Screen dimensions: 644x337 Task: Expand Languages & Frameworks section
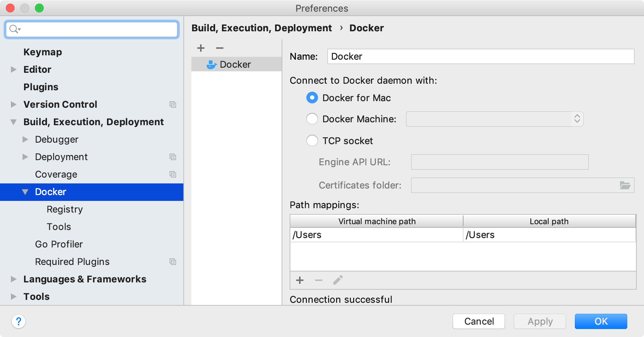(x=14, y=279)
